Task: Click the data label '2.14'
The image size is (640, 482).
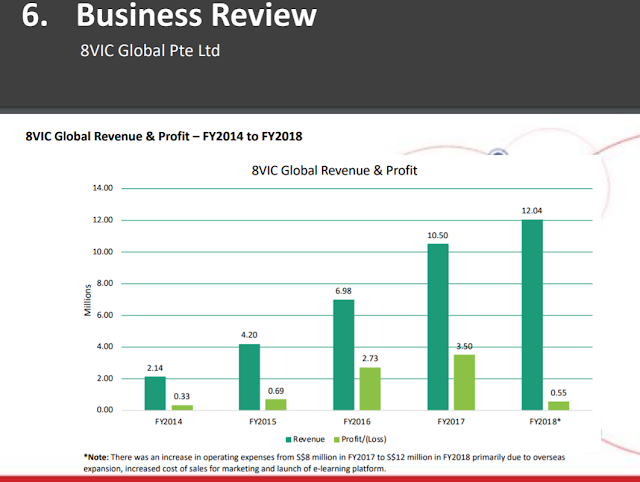Action: click(x=155, y=368)
